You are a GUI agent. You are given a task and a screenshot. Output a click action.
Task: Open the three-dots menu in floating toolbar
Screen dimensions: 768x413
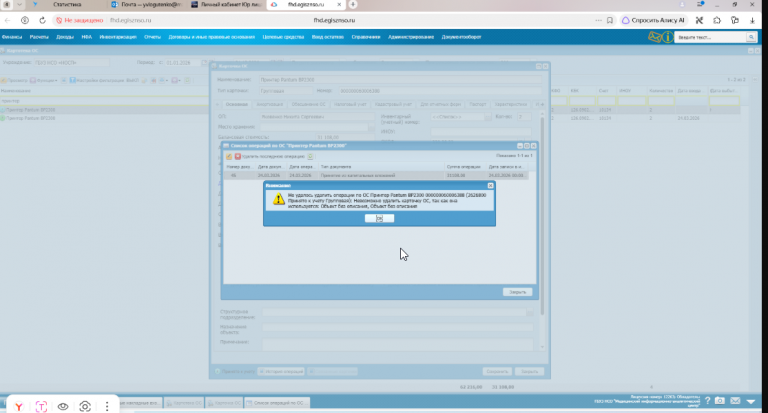107,407
